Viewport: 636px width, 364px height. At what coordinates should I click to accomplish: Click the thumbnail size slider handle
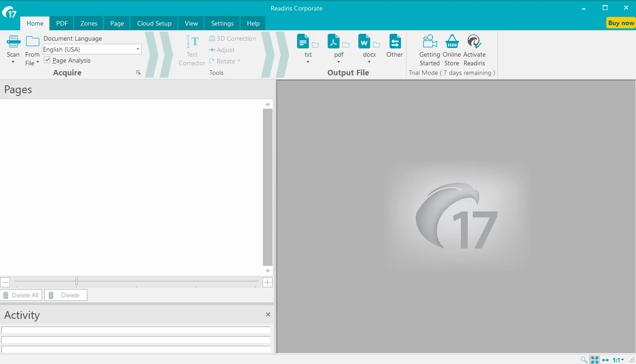click(76, 281)
